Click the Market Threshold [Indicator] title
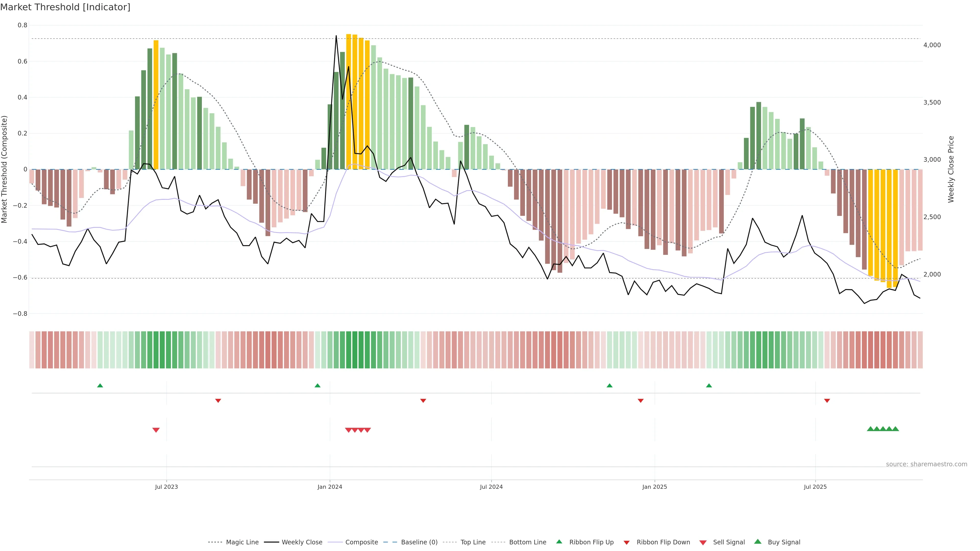 pos(65,7)
